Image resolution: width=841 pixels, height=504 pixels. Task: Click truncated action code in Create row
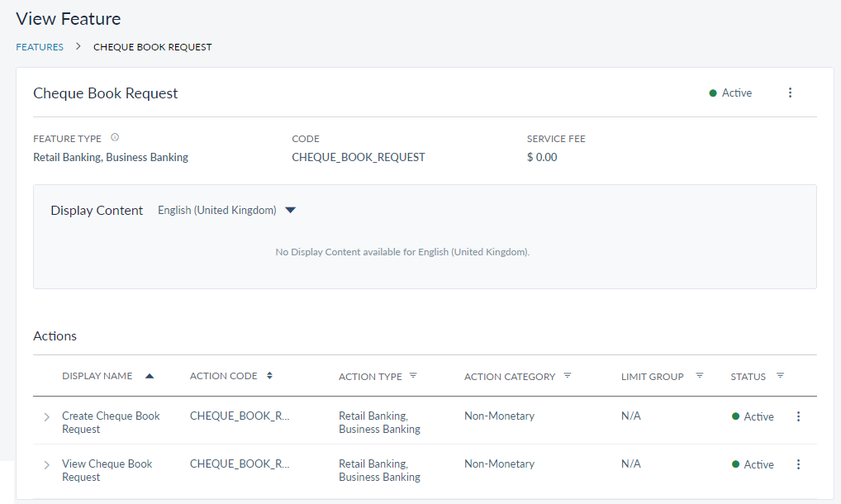240,416
